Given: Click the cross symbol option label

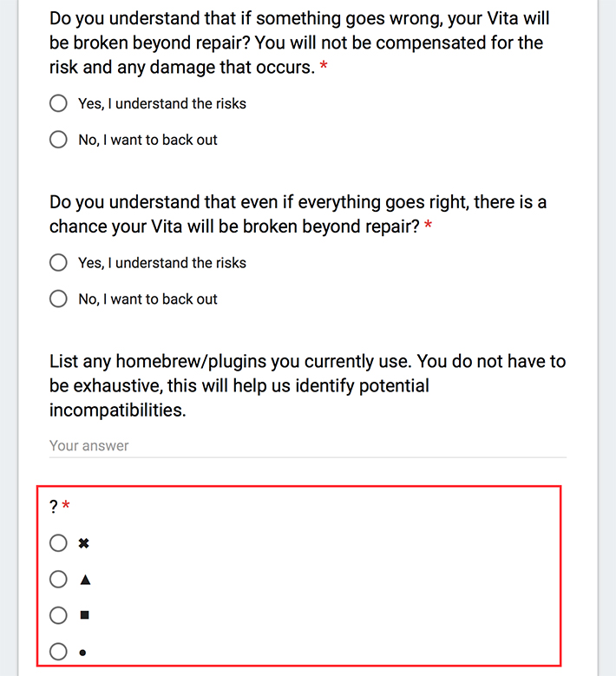Looking at the screenshot, I should pos(83,543).
